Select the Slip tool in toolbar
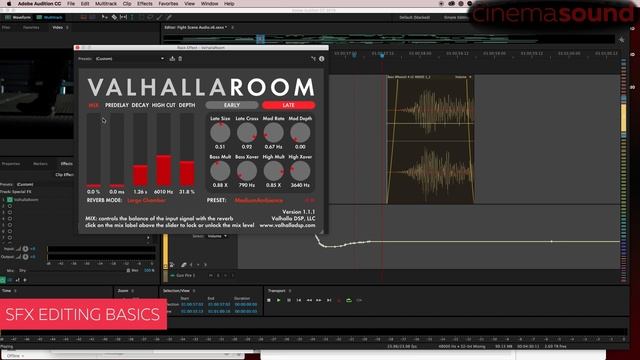This screenshot has width=640, height=360. [123, 18]
